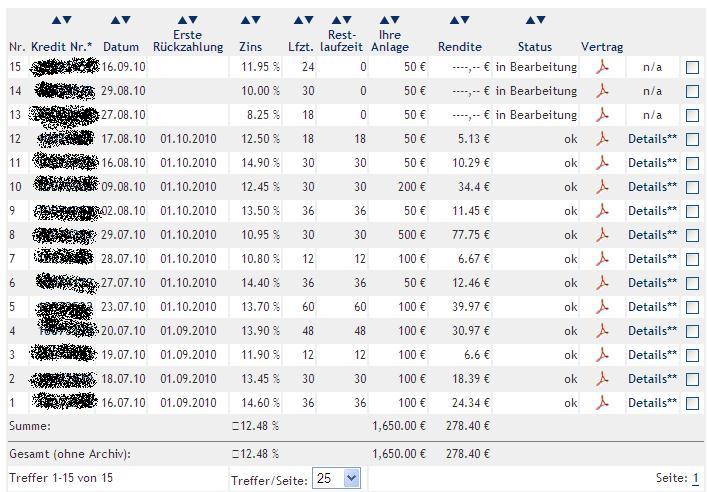Sort ascending by Restlaufzeit up arrow
Screen dimensions: 709x492
click(x=336, y=20)
